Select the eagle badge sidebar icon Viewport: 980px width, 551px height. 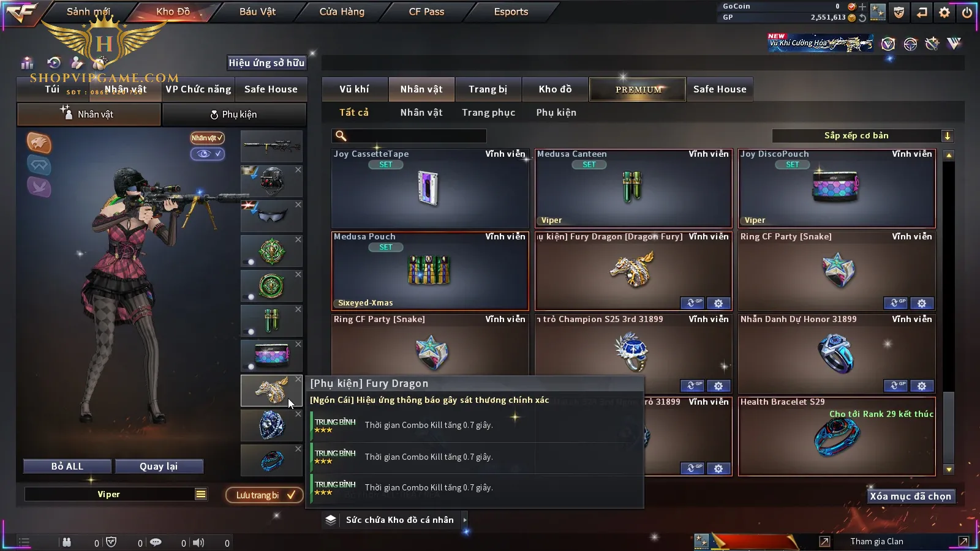[x=39, y=143]
